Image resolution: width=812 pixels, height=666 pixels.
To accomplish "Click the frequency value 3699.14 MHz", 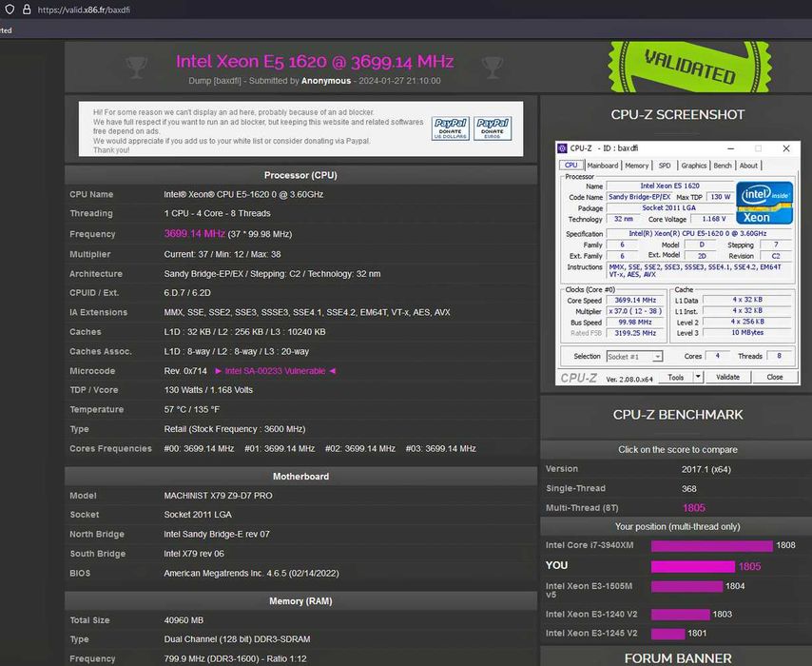I will click(x=195, y=234).
